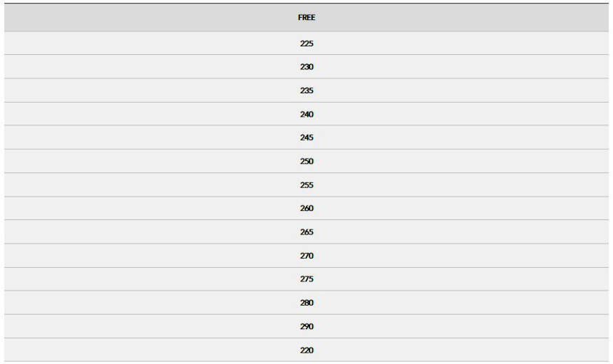The image size is (613, 364).
Task: Click the FREE column header
Action: pyautogui.click(x=306, y=18)
